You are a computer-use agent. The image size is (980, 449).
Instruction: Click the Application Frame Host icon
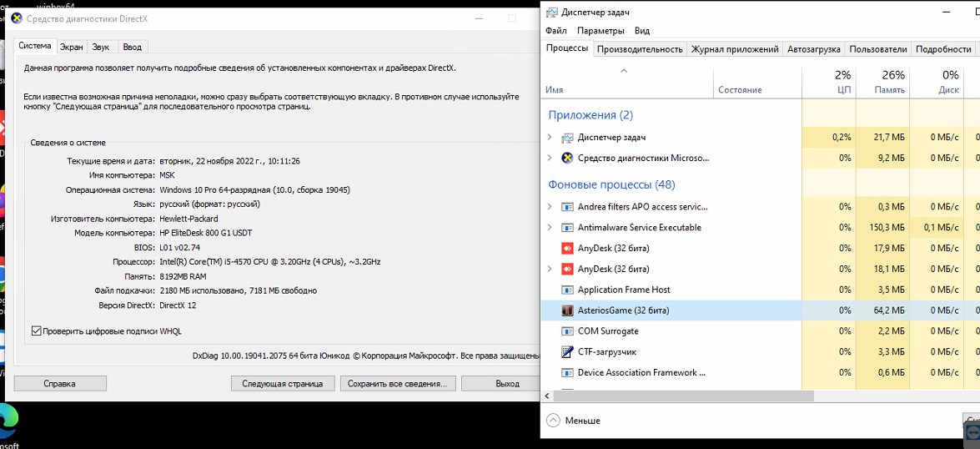tap(567, 290)
